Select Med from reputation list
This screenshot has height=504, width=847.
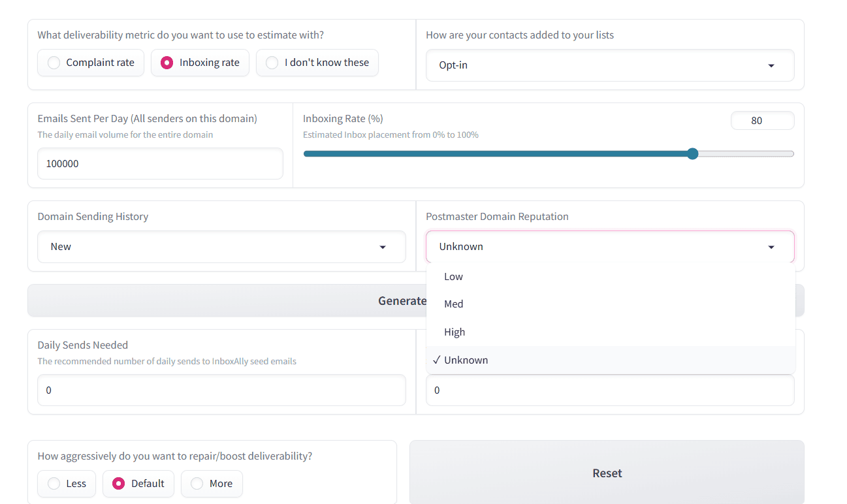(454, 304)
